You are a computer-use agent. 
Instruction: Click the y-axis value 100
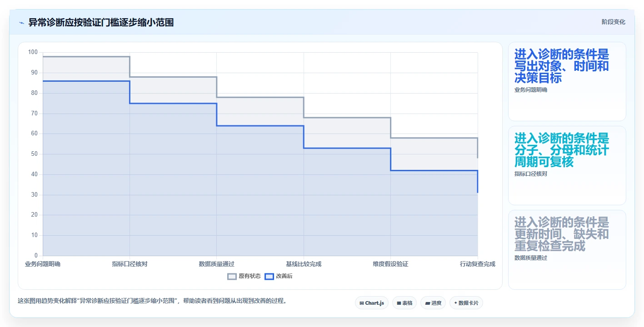(x=33, y=52)
